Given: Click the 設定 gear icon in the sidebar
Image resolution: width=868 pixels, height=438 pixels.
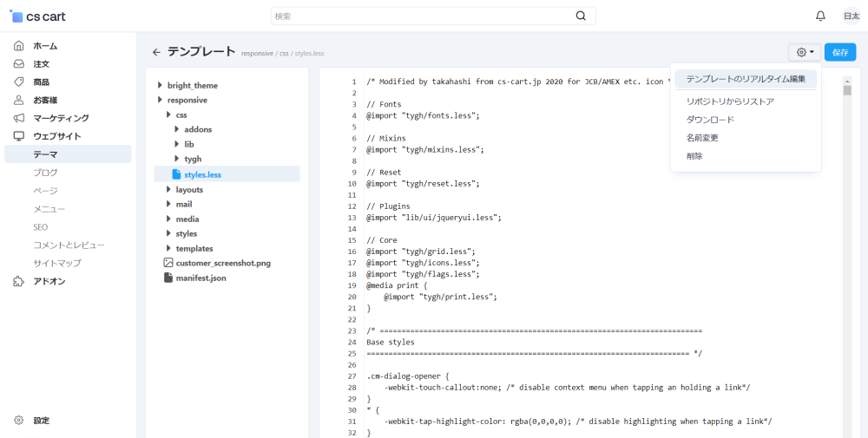Looking at the screenshot, I should coord(19,421).
